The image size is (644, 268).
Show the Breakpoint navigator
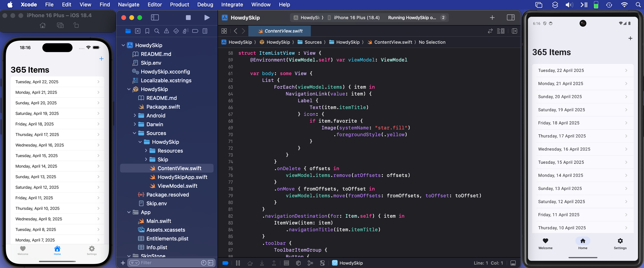coord(195,31)
